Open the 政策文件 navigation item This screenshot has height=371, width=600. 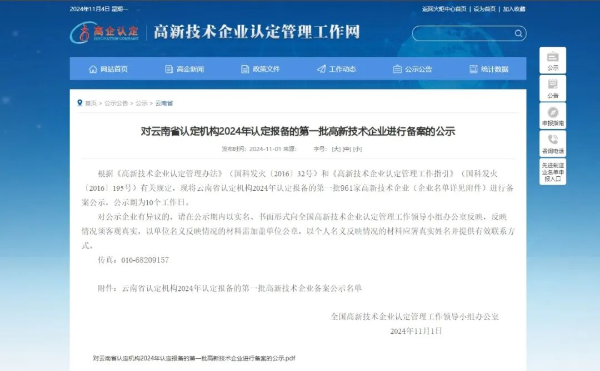260,69
